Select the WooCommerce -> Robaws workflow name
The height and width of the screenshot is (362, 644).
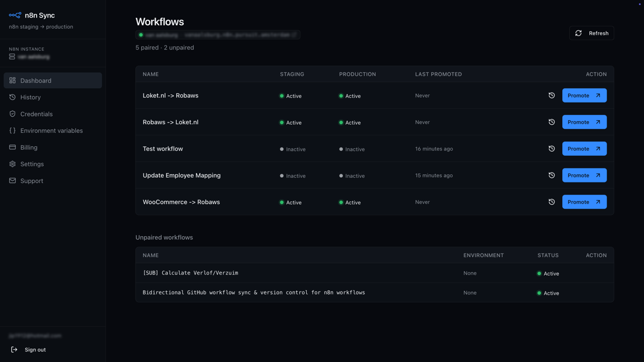(181, 202)
